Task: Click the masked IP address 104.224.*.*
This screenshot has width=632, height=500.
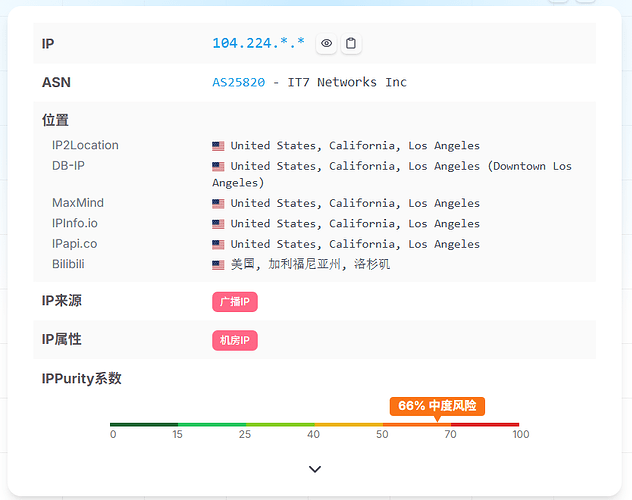Action: pyautogui.click(x=259, y=44)
